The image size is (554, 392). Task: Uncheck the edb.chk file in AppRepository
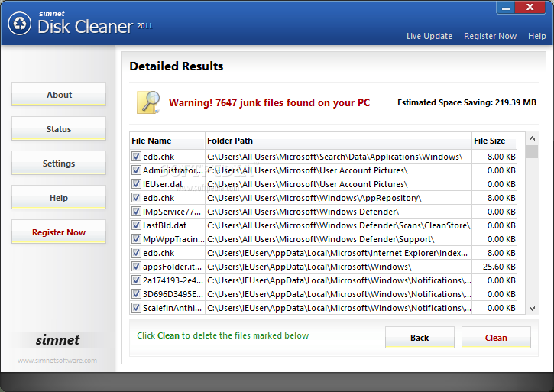click(136, 198)
